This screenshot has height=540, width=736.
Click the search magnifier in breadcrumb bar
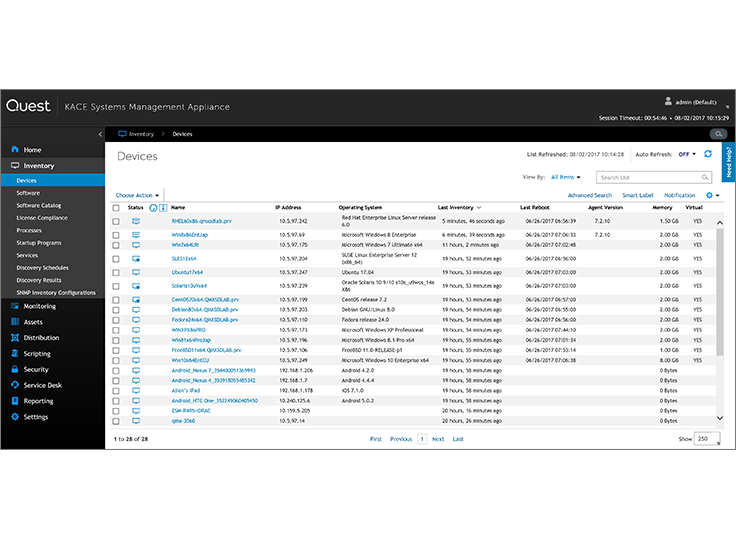pyautogui.click(x=718, y=134)
